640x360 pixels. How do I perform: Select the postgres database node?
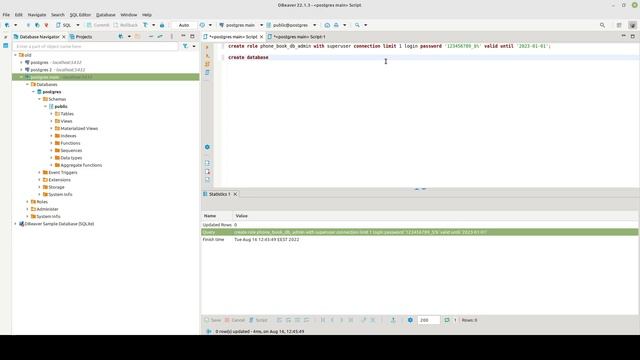[49, 92]
